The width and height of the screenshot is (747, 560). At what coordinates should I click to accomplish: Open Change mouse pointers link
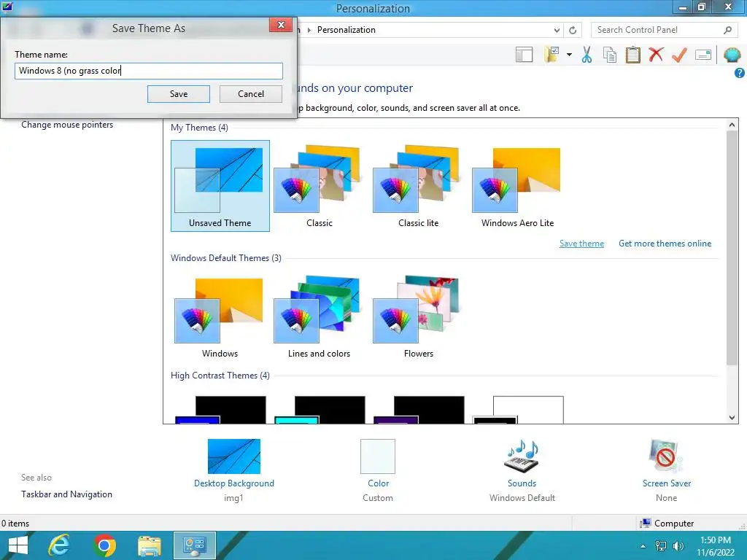pos(67,125)
